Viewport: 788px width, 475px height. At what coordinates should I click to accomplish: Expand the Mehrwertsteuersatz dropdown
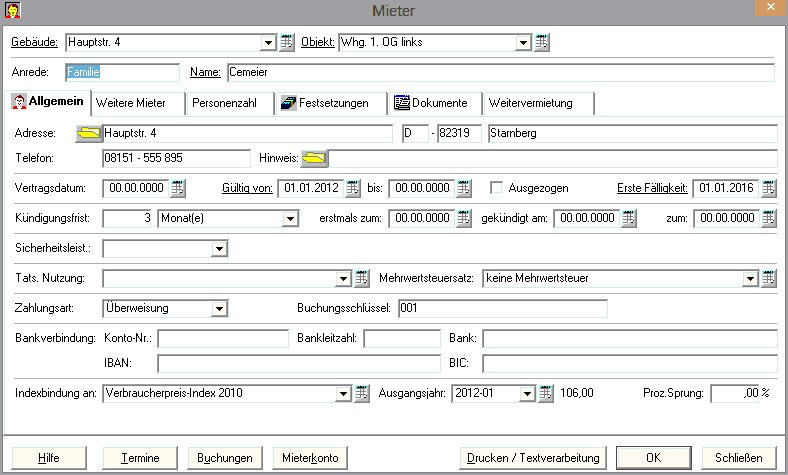tap(750, 279)
